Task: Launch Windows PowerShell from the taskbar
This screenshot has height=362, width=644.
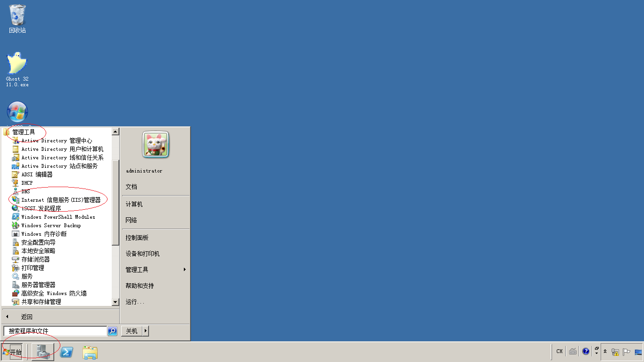Action: tap(66, 352)
